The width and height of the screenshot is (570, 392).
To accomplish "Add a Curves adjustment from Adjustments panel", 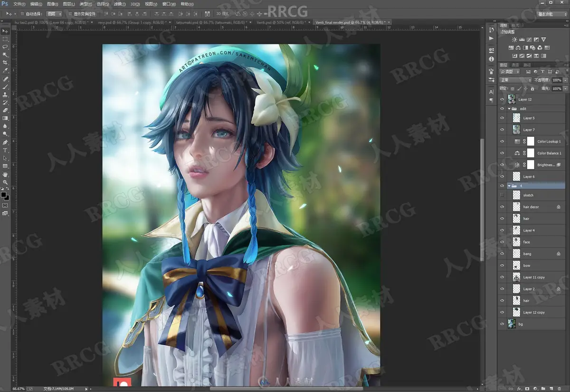I will pos(529,39).
